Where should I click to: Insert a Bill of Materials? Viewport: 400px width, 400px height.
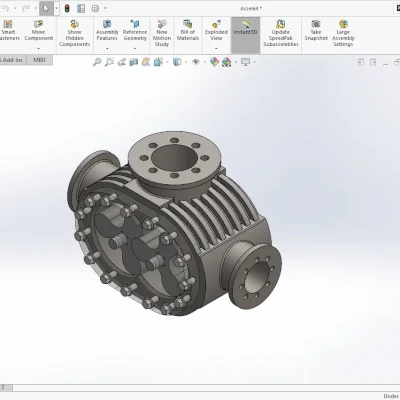click(188, 30)
